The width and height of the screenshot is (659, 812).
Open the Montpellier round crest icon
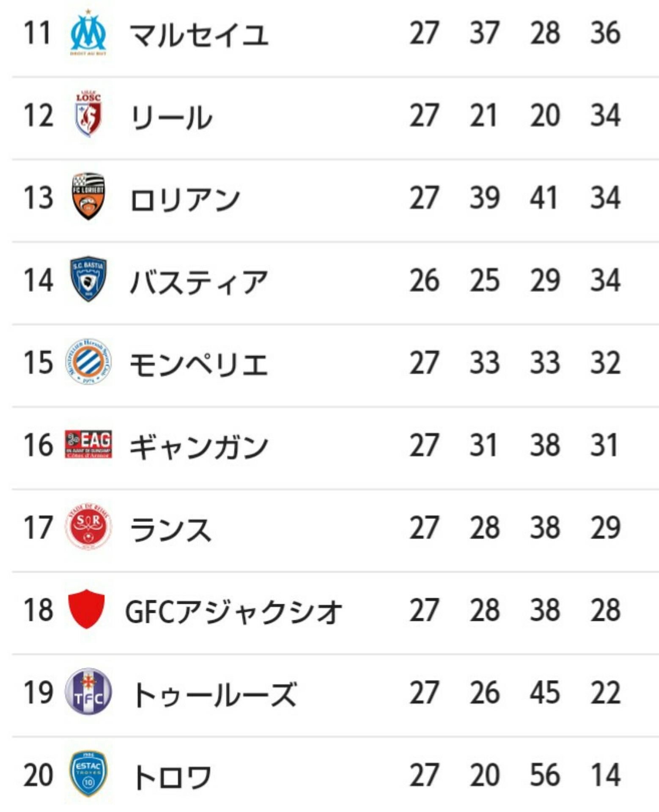(88, 362)
